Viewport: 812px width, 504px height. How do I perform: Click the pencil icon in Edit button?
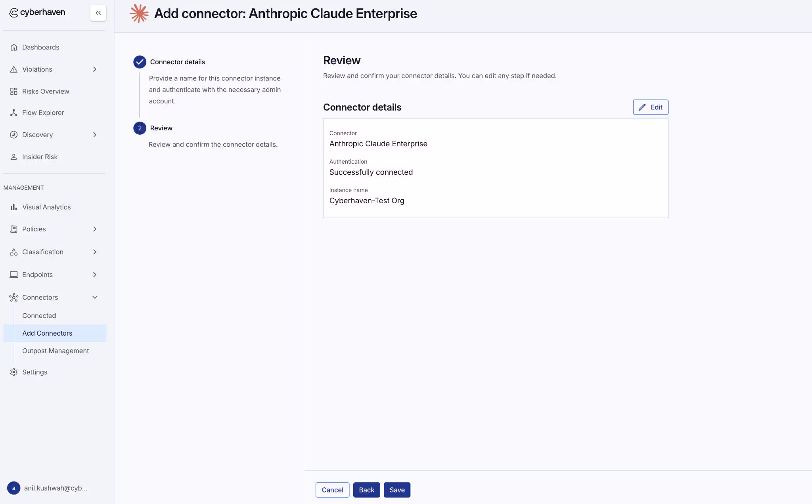[x=642, y=107]
